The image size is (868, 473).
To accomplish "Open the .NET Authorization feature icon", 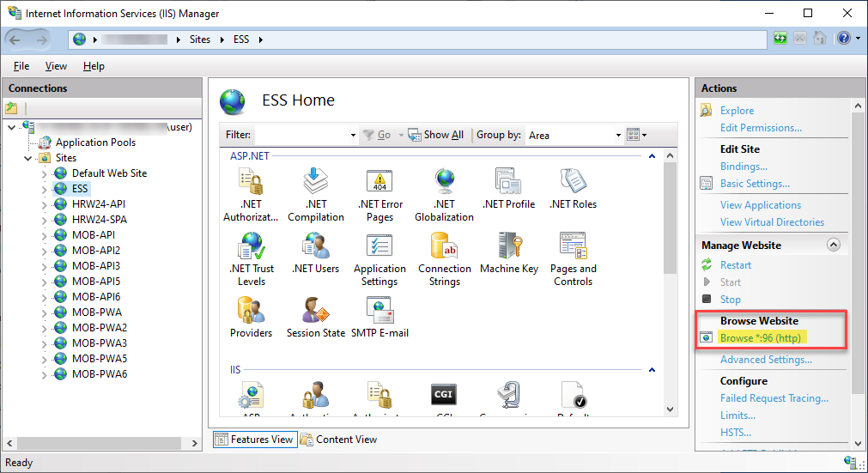I will tap(251, 180).
